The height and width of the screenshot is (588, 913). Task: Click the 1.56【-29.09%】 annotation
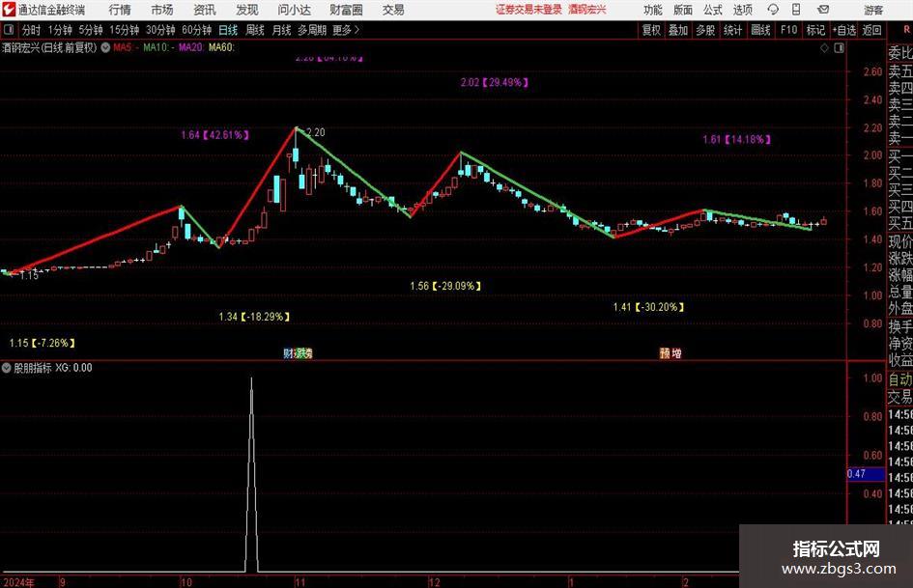tap(445, 286)
